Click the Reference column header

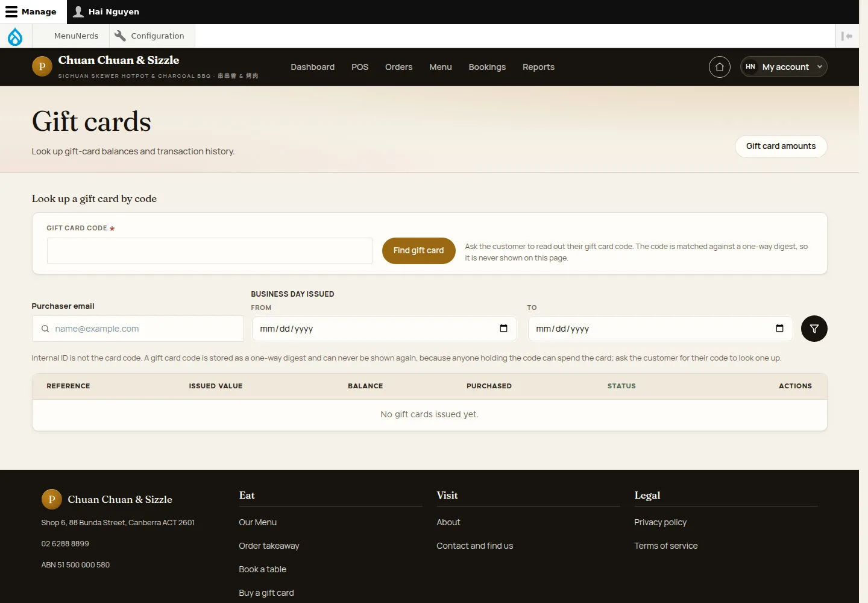click(x=68, y=386)
